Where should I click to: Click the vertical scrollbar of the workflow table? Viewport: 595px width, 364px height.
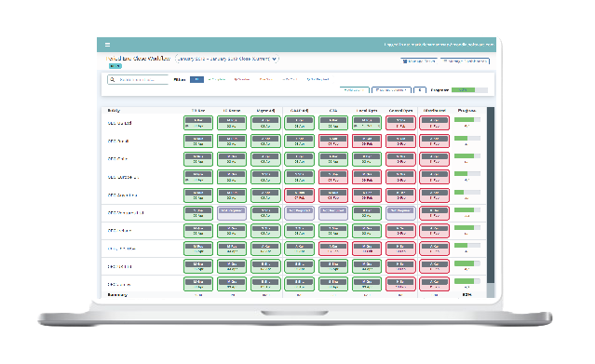[491, 201]
